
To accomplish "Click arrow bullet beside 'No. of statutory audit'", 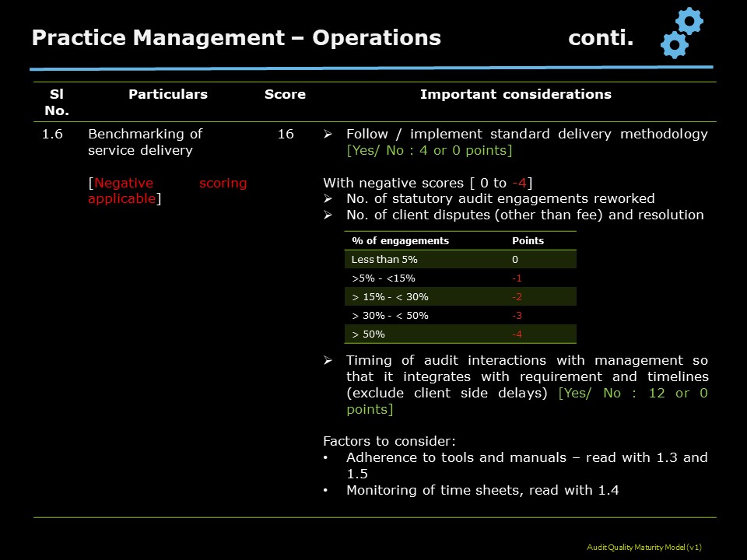I will click(x=328, y=198).
